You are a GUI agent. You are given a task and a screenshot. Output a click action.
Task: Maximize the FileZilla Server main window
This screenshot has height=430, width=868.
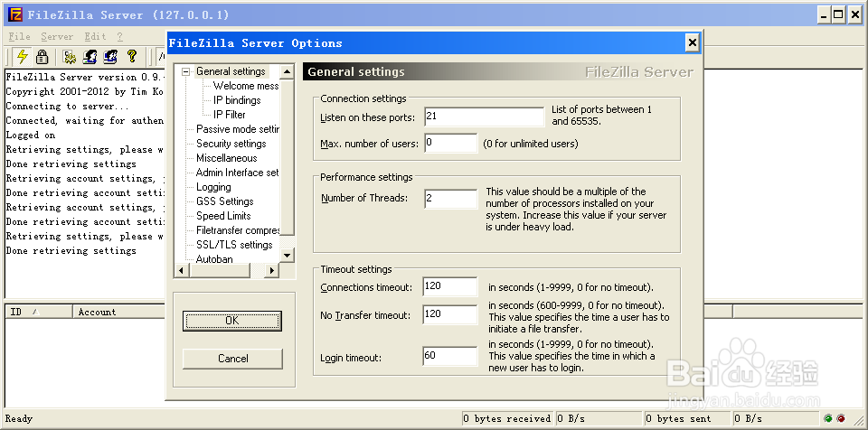[839, 15]
